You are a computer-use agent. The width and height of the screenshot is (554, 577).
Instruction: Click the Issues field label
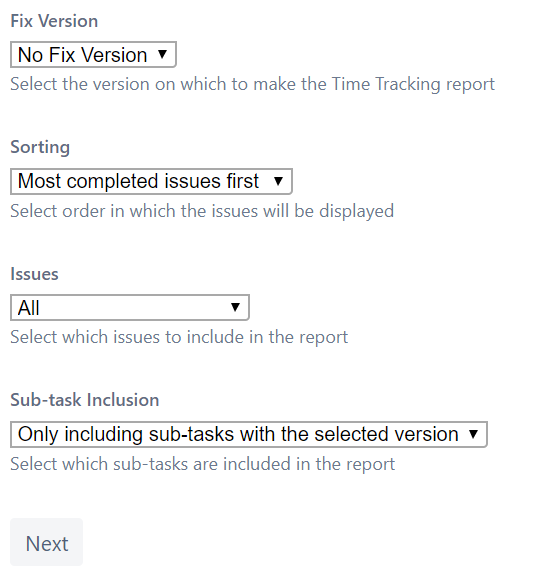tap(35, 274)
